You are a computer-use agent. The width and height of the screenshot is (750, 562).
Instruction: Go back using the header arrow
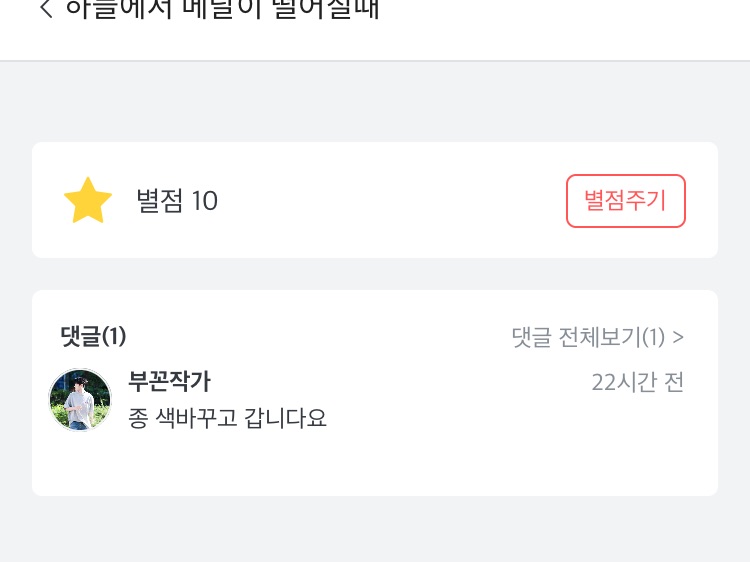[45, 10]
